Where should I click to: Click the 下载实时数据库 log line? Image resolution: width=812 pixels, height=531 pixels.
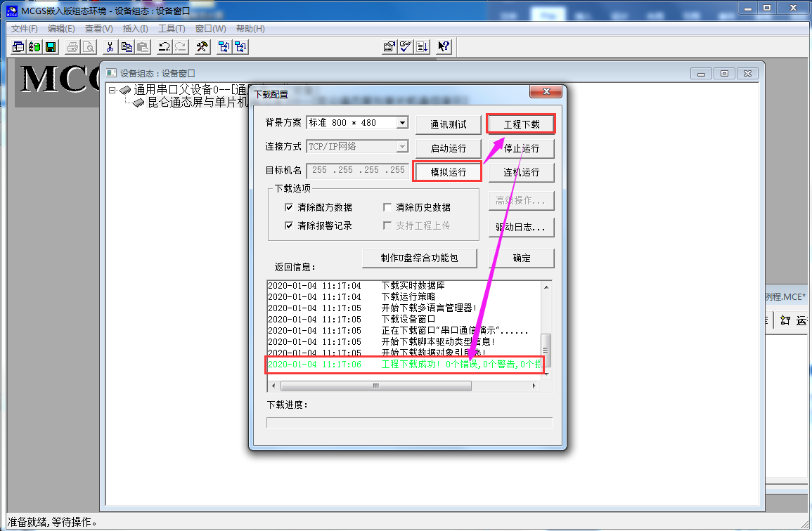(356, 285)
